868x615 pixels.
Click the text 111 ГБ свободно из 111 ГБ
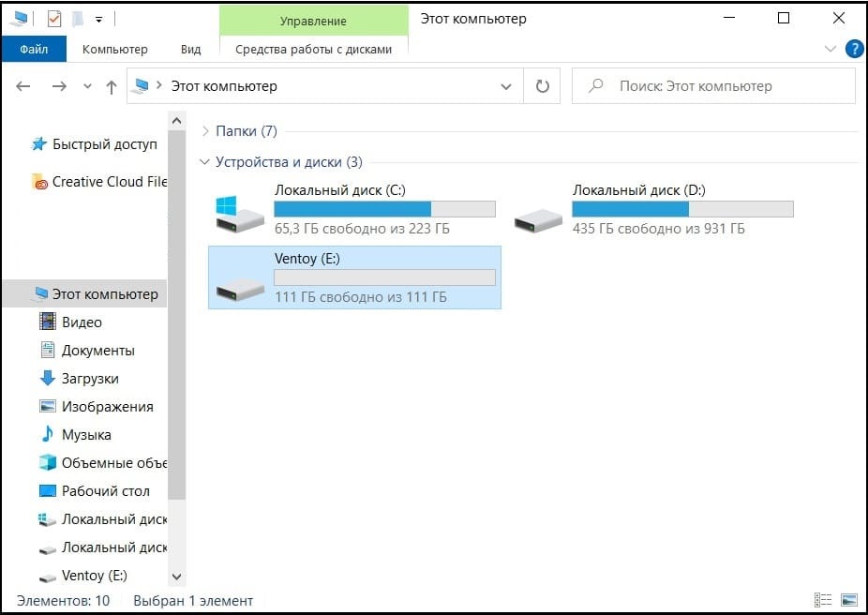click(360, 297)
